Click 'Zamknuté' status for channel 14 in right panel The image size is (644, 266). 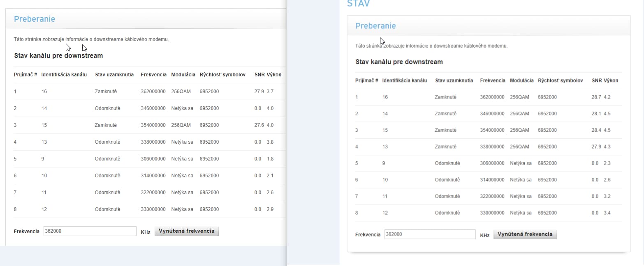(x=446, y=114)
